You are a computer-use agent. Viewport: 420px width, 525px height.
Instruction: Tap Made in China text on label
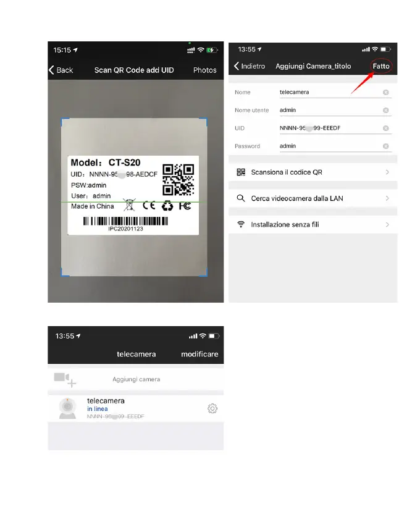(x=93, y=206)
